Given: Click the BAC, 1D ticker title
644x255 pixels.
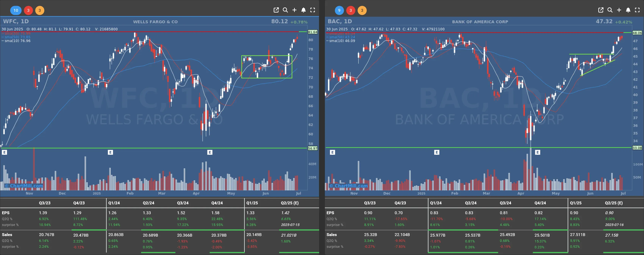Looking at the screenshot, I should click(x=340, y=21).
